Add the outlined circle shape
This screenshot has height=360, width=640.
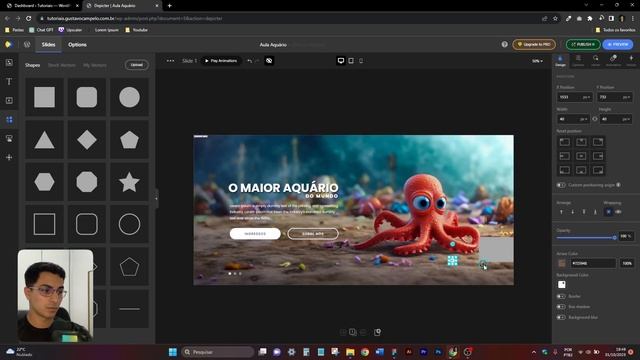tap(129, 224)
